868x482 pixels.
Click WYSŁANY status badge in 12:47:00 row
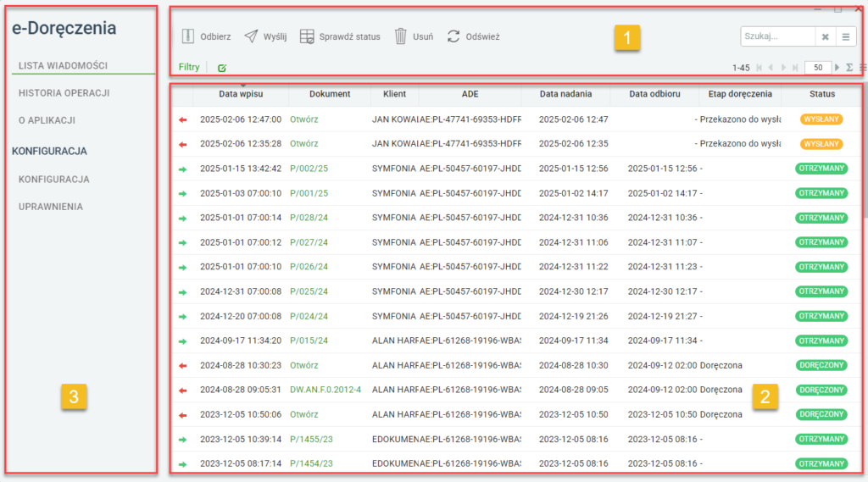point(821,119)
